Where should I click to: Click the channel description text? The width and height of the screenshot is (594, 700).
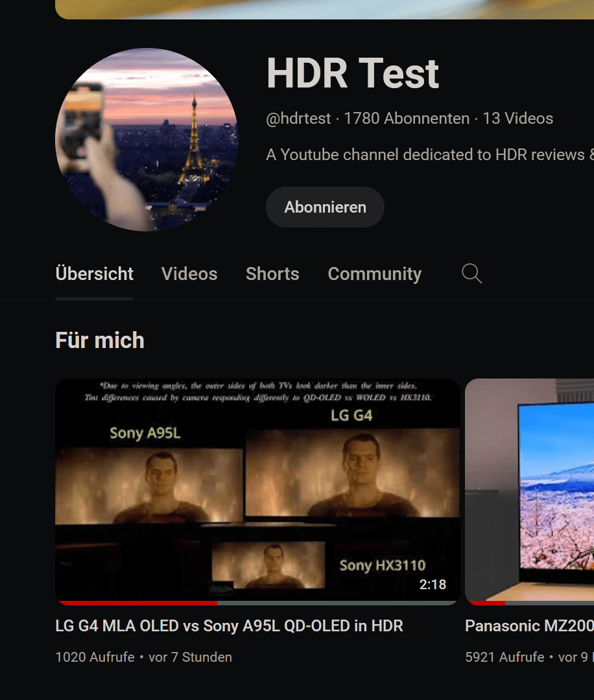click(430, 154)
